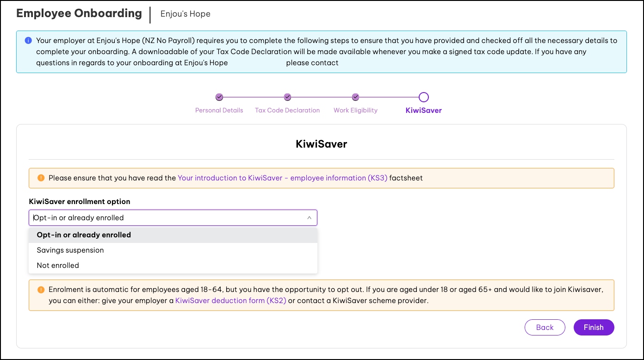
Task: Collapse the enrollment dropdown using its chevron
Action: pyautogui.click(x=309, y=218)
